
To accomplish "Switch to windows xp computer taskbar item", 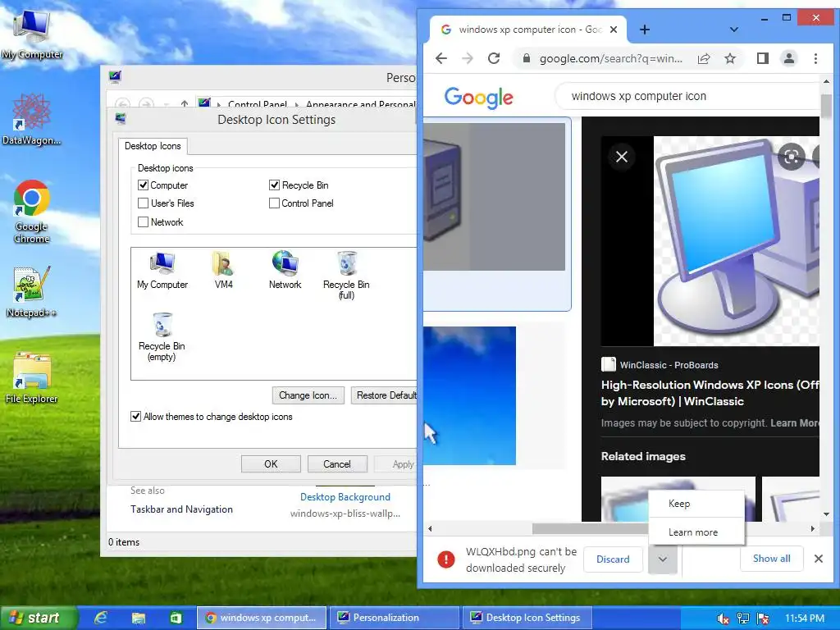I will click(x=262, y=618).
